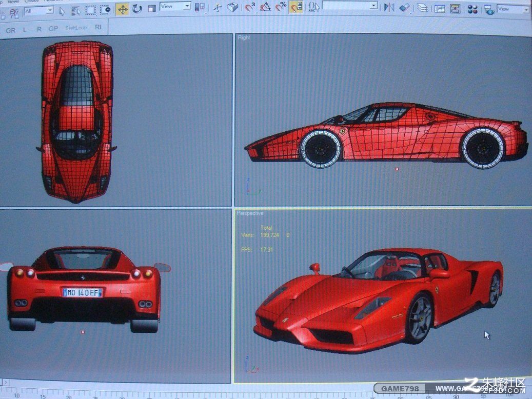
Task: Choose the Rectangular Selection Region tool
Action: [90, 10]
